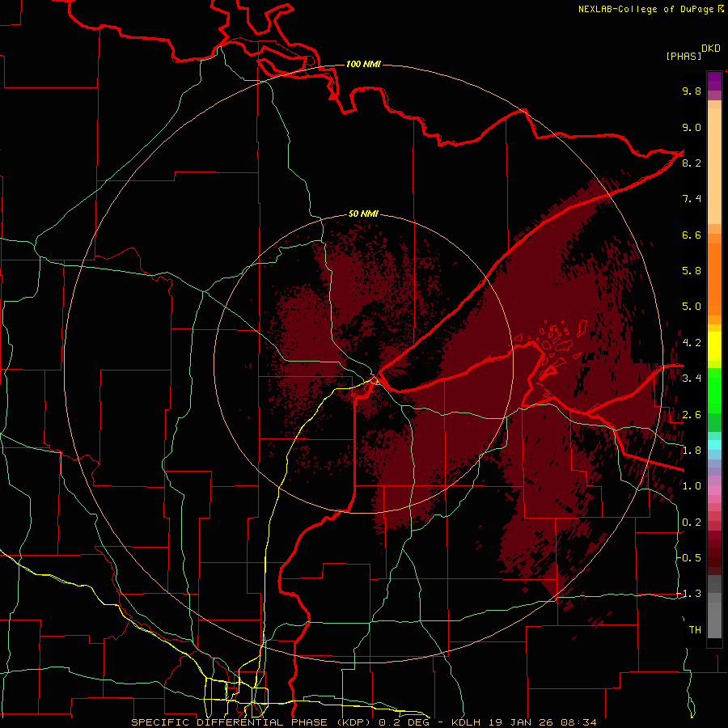
Task: Click the 0.2 legend value
Action: [692, 523]
